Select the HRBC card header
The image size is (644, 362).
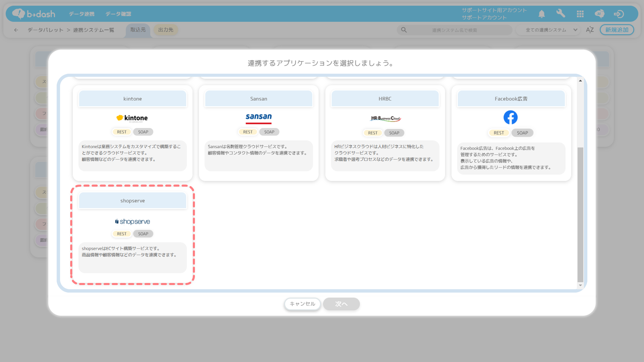tap(385, 99)
